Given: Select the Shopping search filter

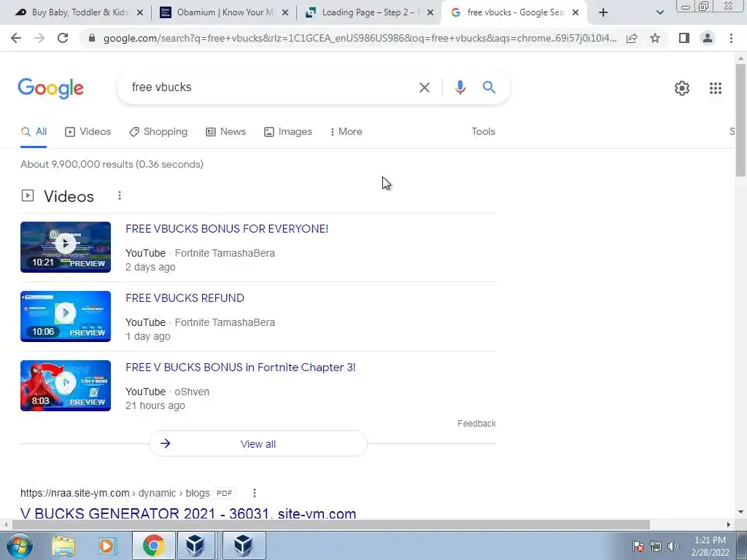Looking at the screenshot, I should click(x=158, y=132).
